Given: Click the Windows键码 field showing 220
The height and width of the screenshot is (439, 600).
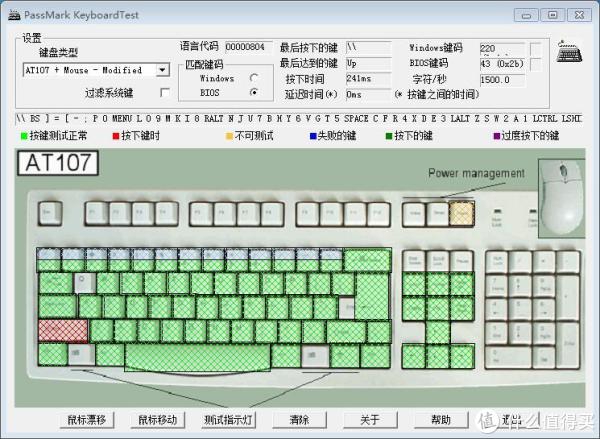Looking at the screenshot, I should pyautogui.click(x=502, y=49).
